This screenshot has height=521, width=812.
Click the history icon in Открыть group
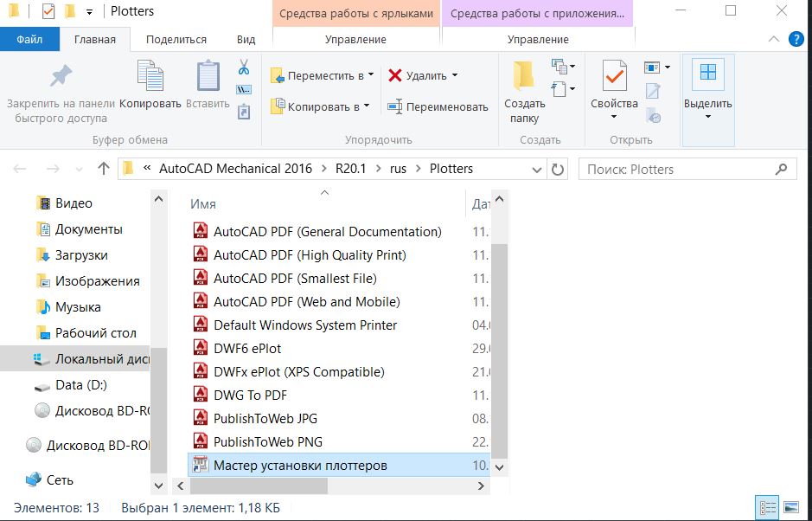point(654,115)
